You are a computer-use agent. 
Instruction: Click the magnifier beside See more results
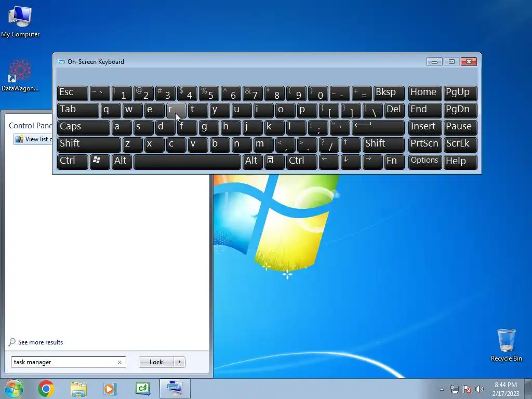(x=12, y=342)
